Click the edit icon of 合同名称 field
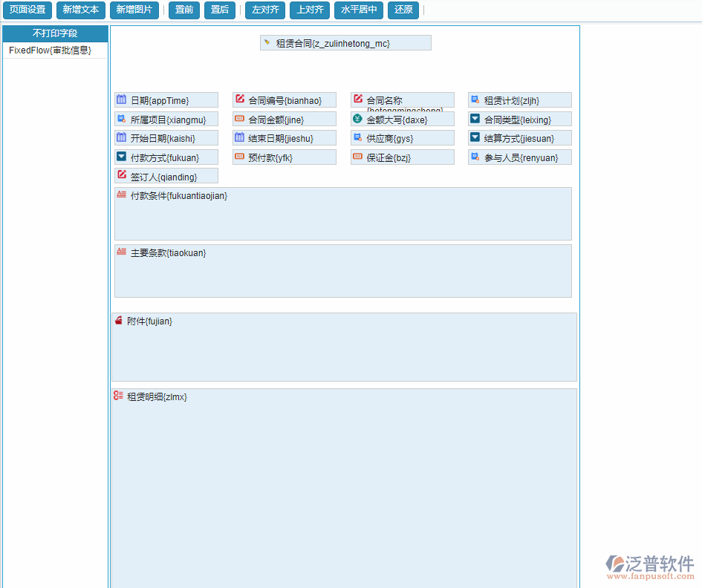 [358, 99]
